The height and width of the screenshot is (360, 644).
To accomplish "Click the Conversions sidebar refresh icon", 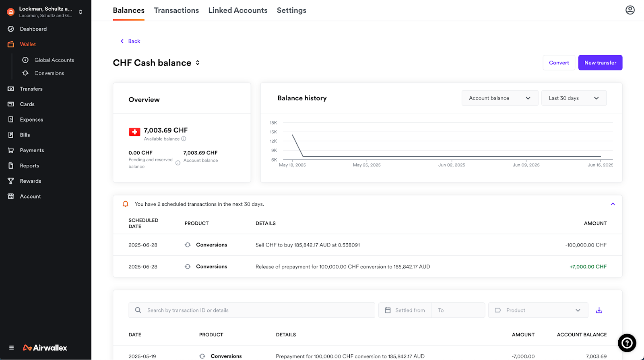I will coord(25,73).
